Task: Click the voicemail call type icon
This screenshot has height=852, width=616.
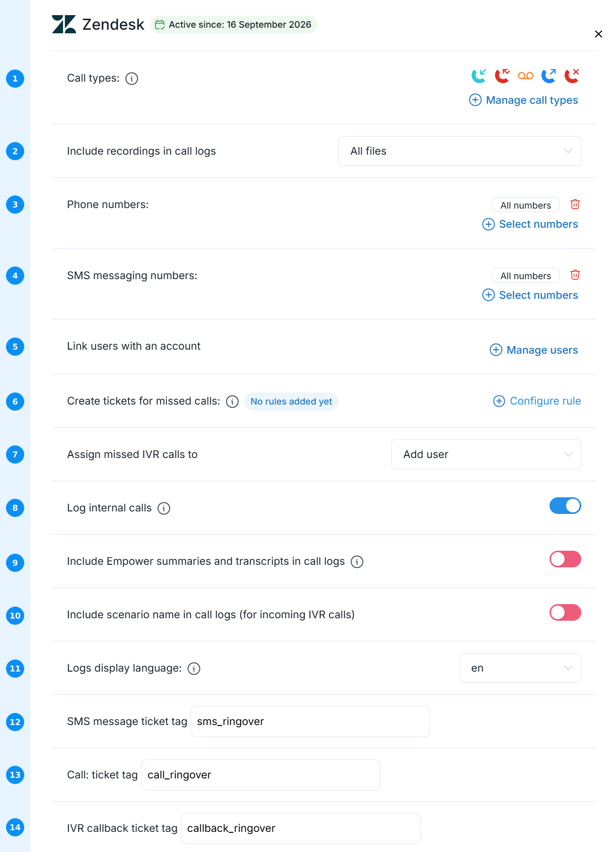Action: coord(525,76)
